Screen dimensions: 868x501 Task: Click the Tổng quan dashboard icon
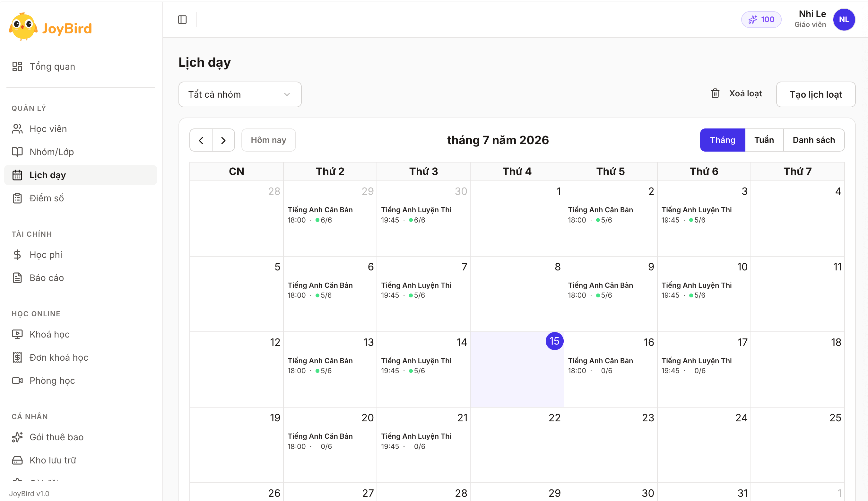[17, 66]
